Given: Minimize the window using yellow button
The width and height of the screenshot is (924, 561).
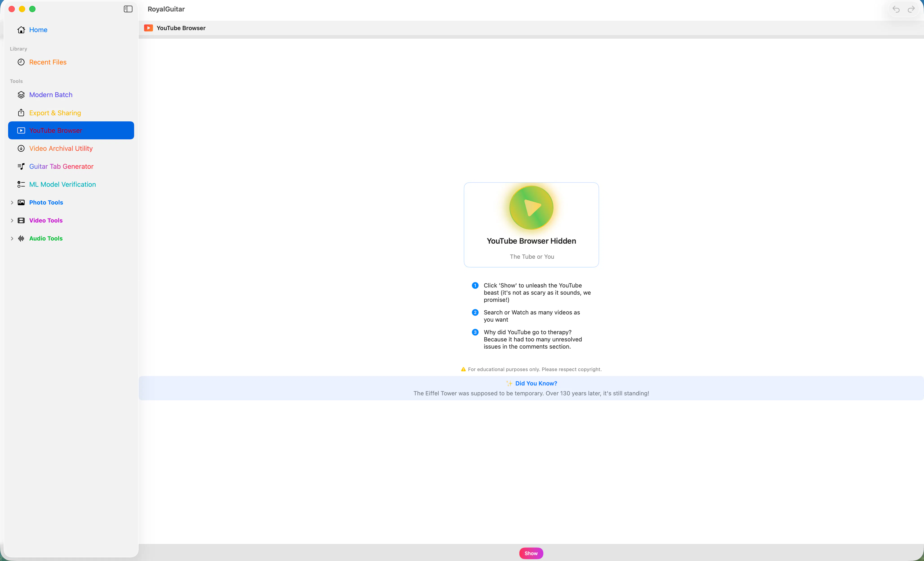Looking at the screenshot, I should tap(22, 9).
